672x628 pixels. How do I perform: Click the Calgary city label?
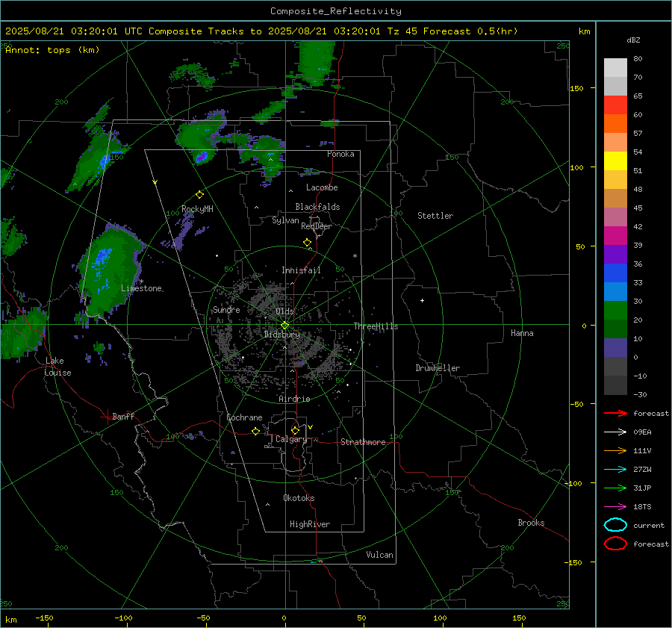(x=291, y=439)
